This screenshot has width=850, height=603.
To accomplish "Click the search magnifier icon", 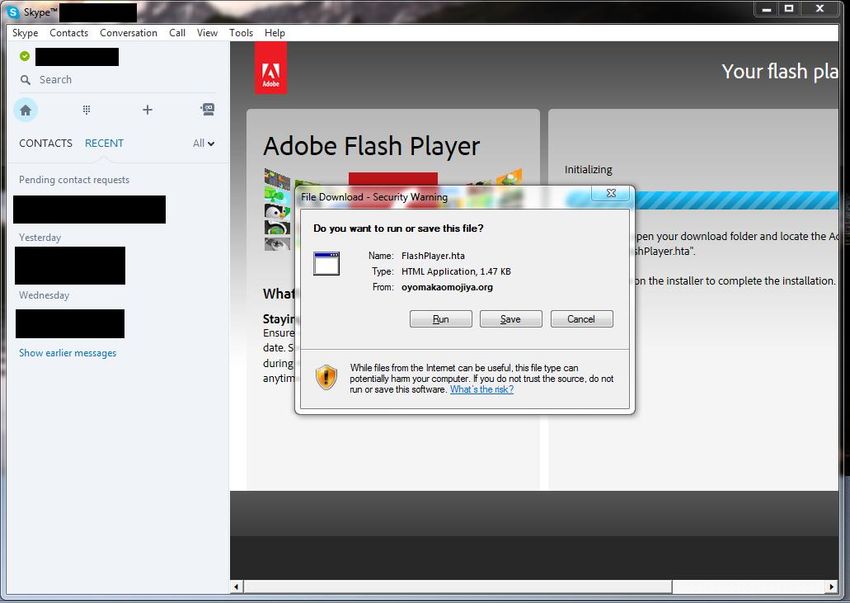I will click(x=25, y=80).
